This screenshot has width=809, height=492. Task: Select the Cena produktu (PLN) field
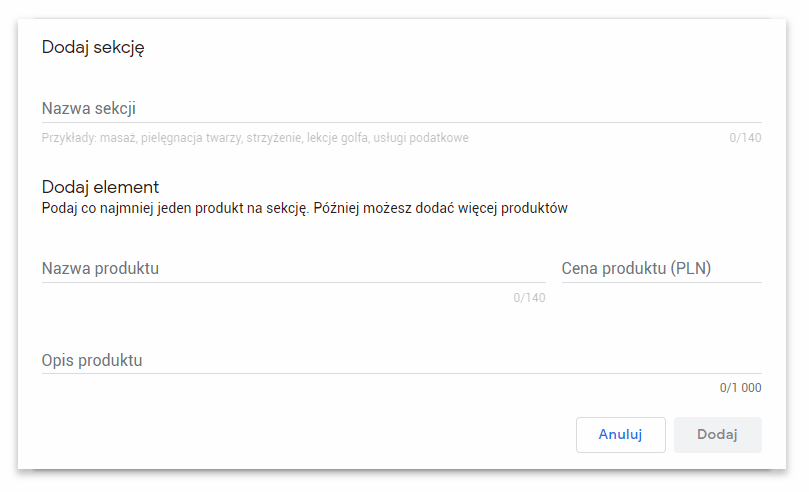tap(661, 269)
